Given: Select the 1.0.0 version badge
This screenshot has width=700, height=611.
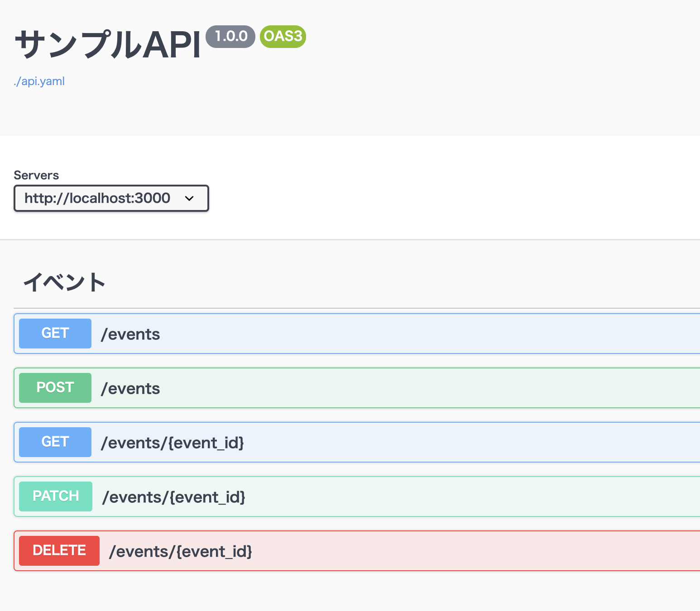Looking at the screenshot, I should pyautogui.click(x=230, y=36).
